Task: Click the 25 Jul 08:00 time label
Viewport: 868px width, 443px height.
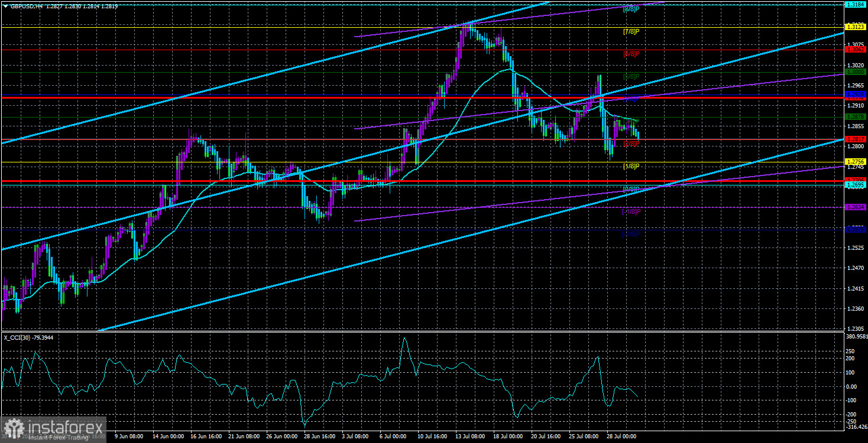Action: point(585,437)
